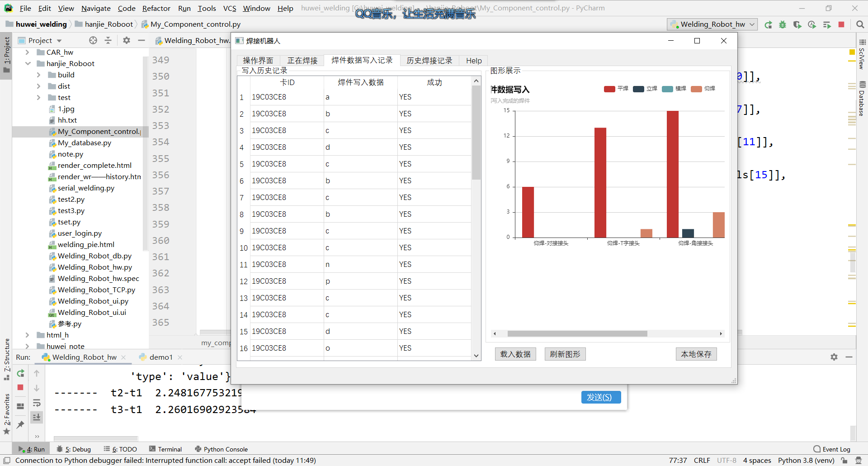Select the red 平焊 legend swatch
The width and height of the screenshot is (868, 466).
[x=609, y=89]
